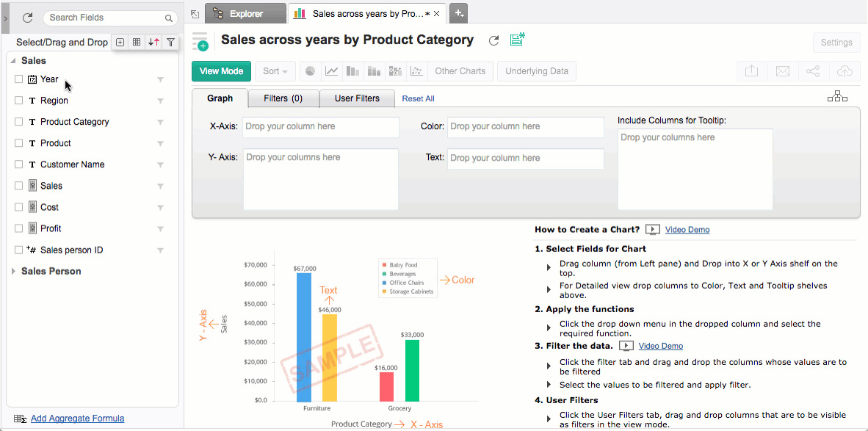Open the Sort dropdown
Screen dimensions: 868x431
(275, 71)
